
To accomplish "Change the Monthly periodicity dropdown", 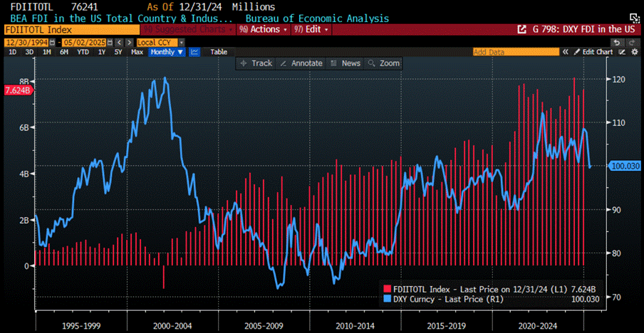I will (x=167, y=52).
